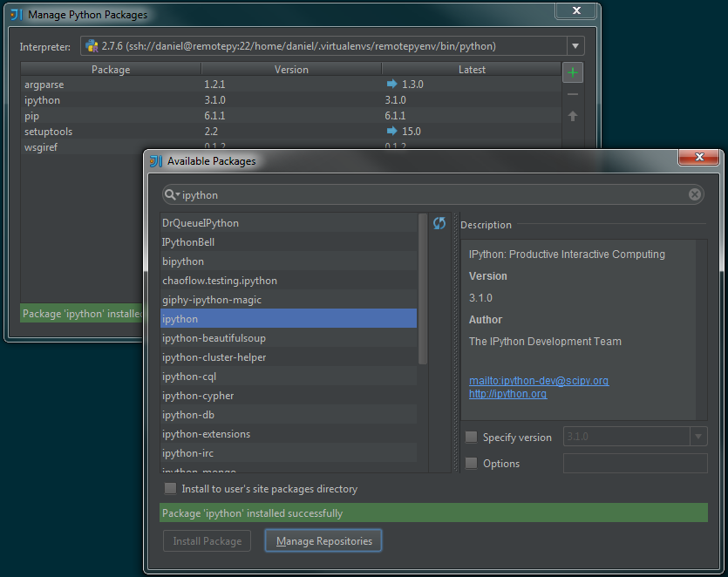The image size is (728, 577).
Task: Select ipython-beautifulsoup in the list
Action: click(x=289, y=338)
